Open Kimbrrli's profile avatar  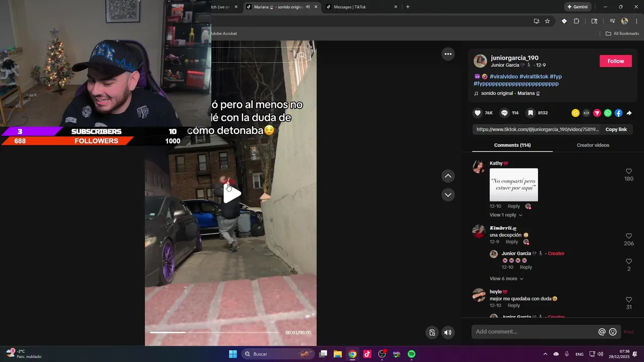pos(479,231)
